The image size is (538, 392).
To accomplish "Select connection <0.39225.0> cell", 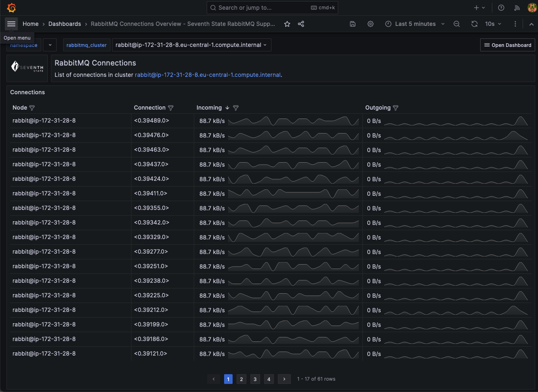I will (163, 296).
